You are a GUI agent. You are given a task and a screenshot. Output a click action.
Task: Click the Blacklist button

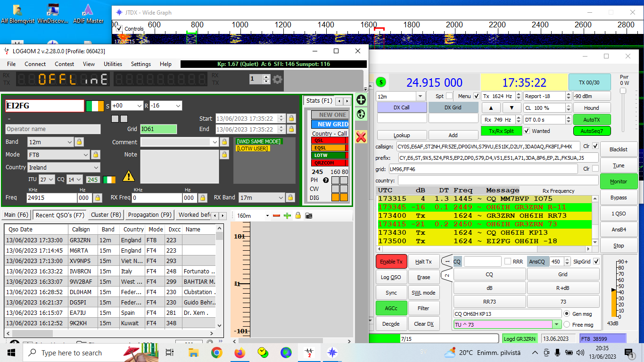click(x=619, y=149)
